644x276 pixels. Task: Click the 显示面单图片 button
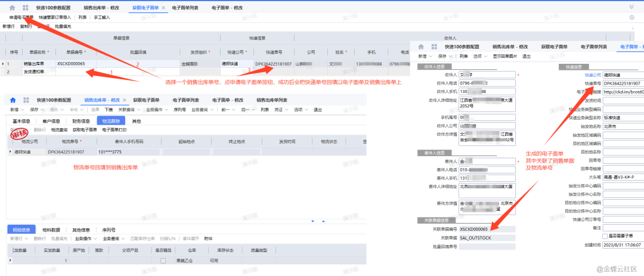[x=506, y=56]
